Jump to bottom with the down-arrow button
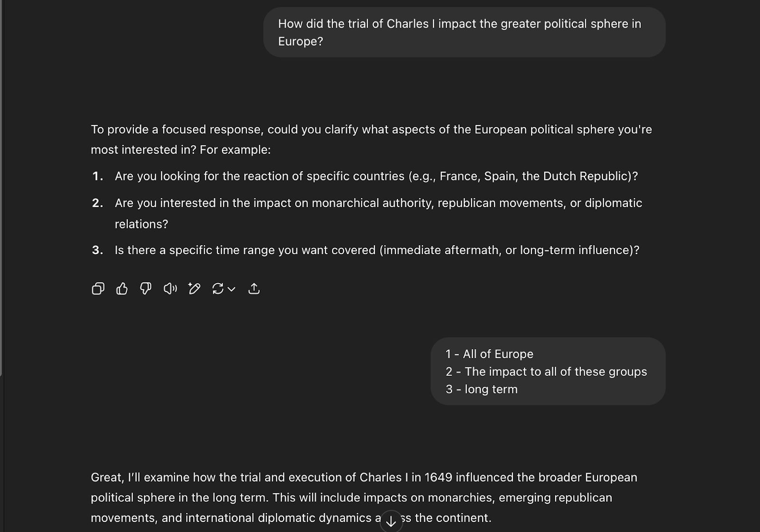The width and height of the screenshot is (760, 532). click(391, 522)
